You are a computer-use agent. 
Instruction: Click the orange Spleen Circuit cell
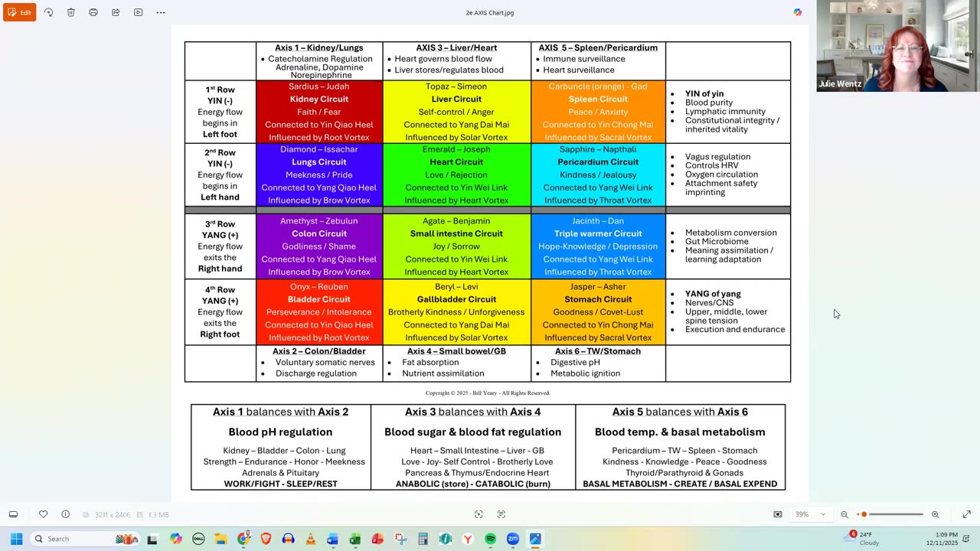pyautogui.click(x=598, y=112)
